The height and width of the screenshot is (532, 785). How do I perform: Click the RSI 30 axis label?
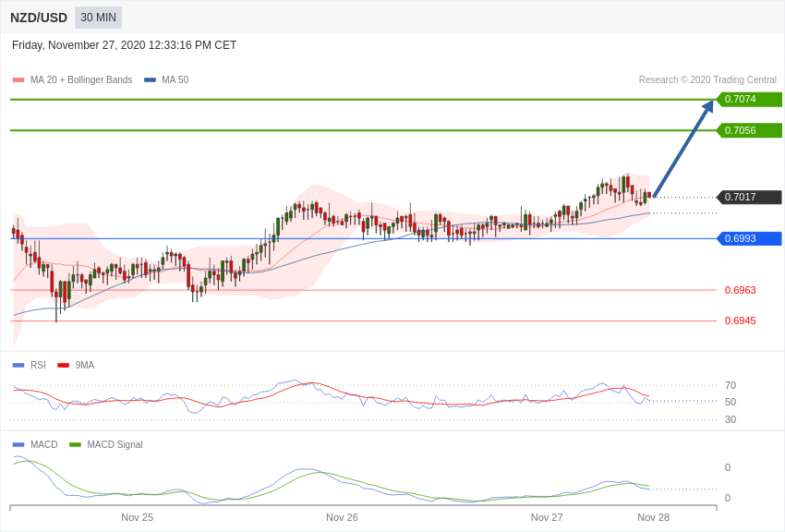731,419
